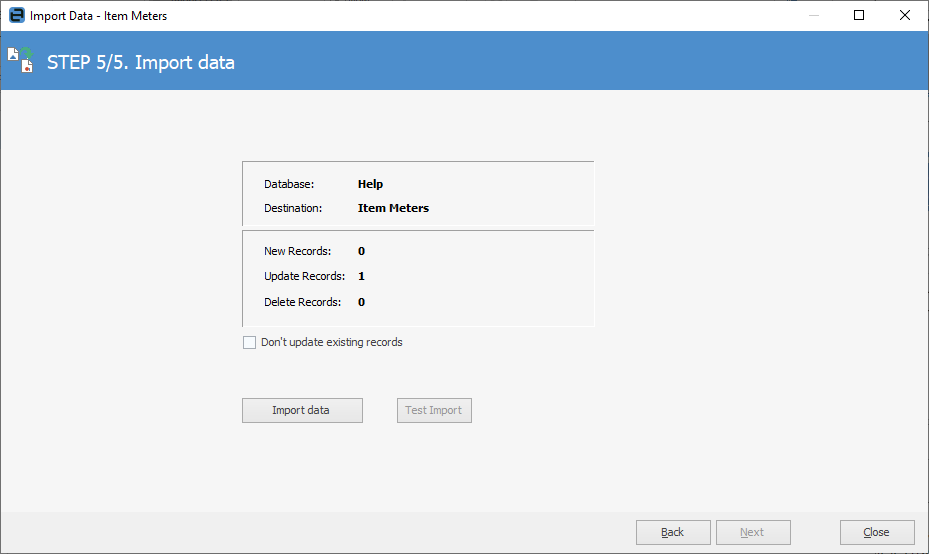Click the greyed-out Next button
Screen dimensions: 929x554
point(753,532)
